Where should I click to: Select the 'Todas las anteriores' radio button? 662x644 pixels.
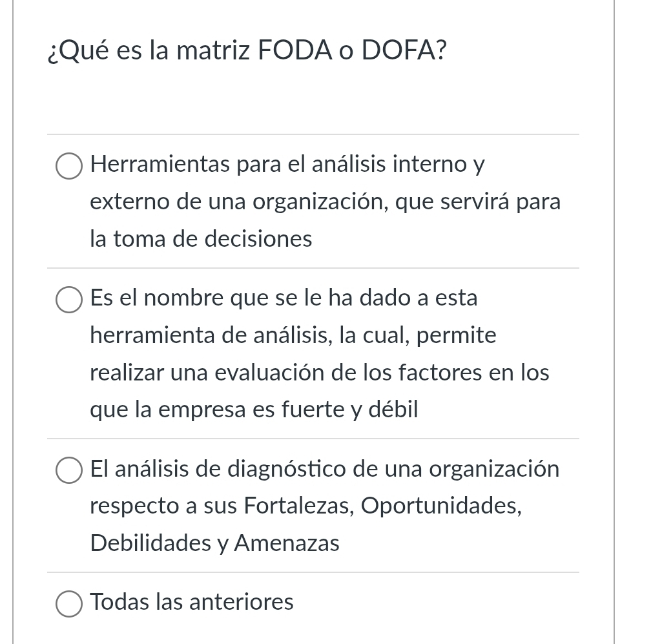coord(68,604)
